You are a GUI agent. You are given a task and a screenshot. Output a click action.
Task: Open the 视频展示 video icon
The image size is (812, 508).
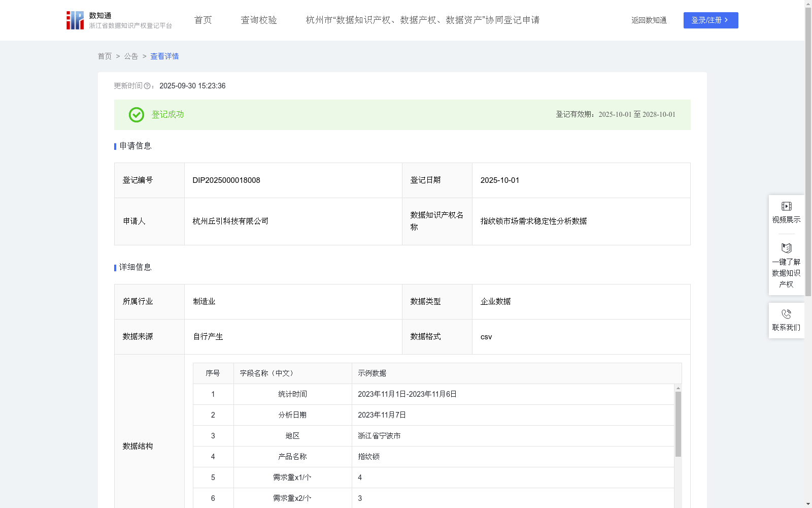[x=786, y=206]
